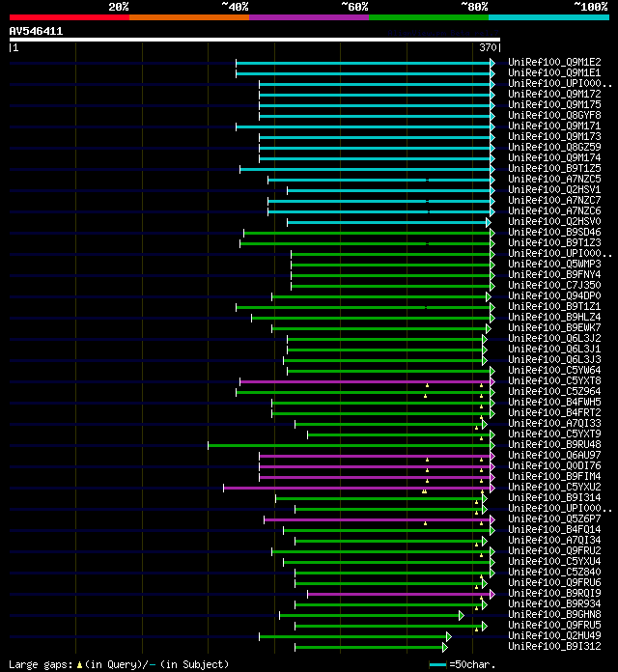
Task: Select the UniRef100_C5YXU2 label
Action: coord(554,488)
